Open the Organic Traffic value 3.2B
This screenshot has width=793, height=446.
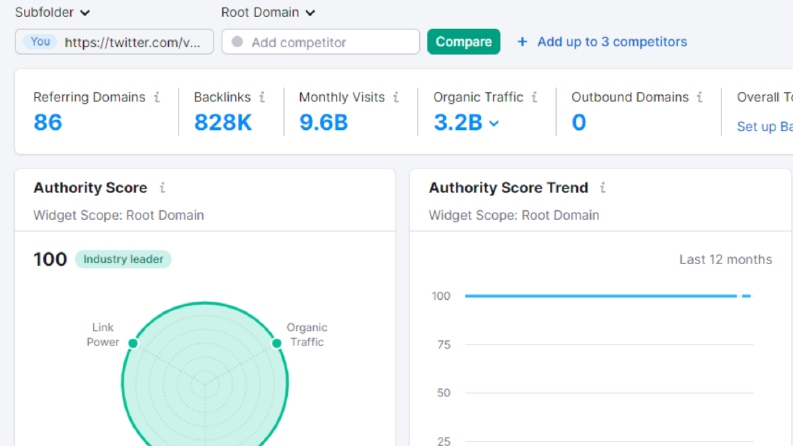click(x=458, y=122)
